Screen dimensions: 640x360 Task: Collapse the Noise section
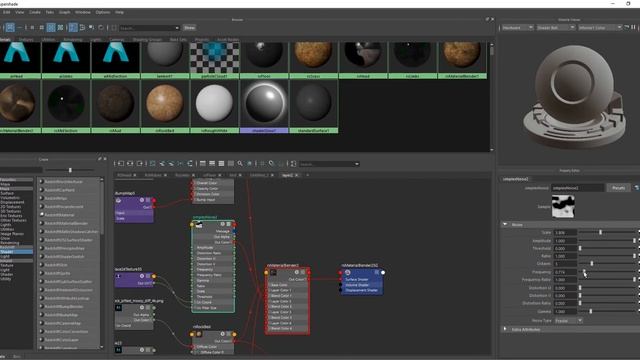tap(505, 224)
